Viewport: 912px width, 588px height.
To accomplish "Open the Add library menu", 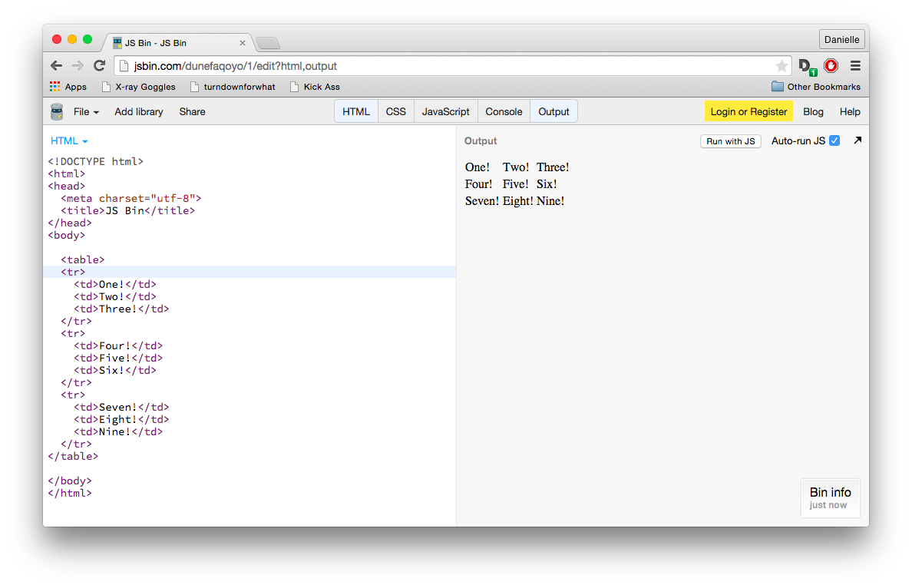I will [138, 111].
